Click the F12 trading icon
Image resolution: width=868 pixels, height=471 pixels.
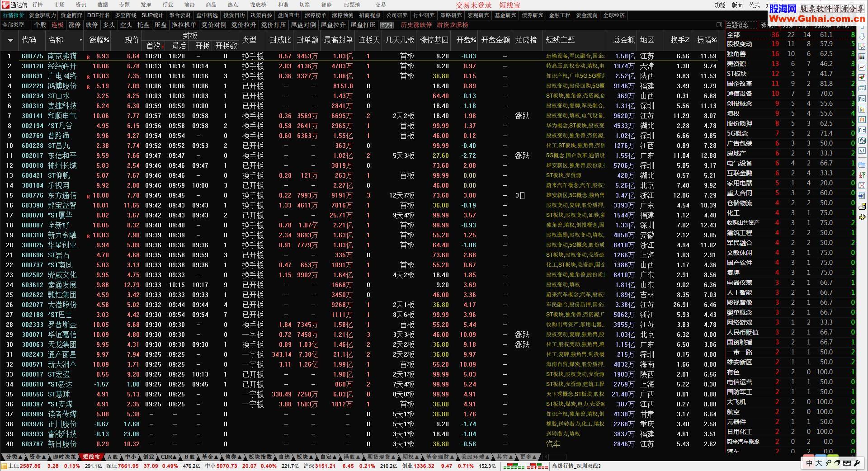tap(862, 130)
